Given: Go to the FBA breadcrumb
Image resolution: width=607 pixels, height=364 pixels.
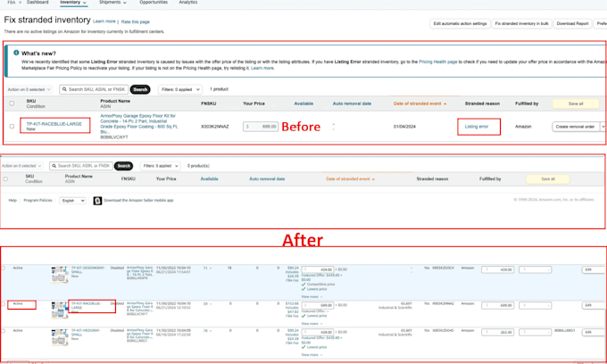Looking at the screenshot, I should (12, 3).
